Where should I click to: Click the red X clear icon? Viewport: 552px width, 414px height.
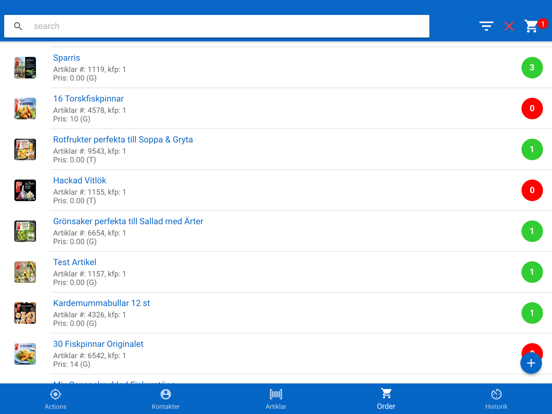pyautogui.click(x=509, y=26)
